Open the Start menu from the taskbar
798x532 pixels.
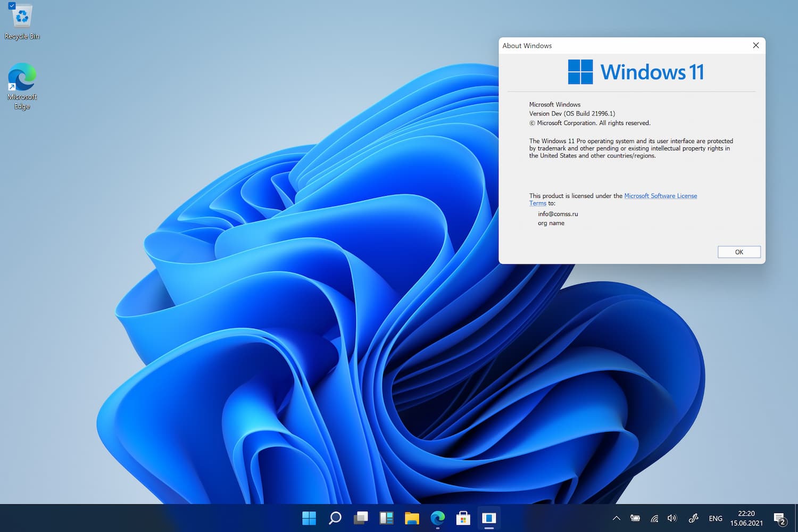tap(309, 518)
